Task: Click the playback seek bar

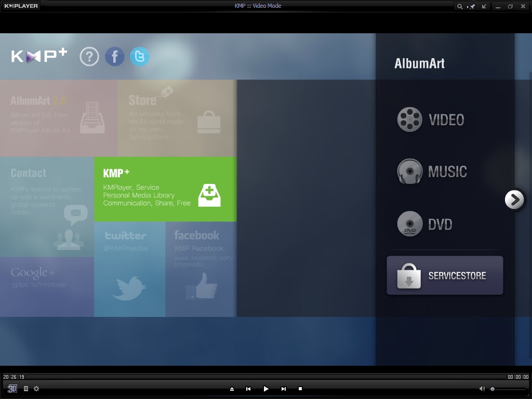Action: 266,377
